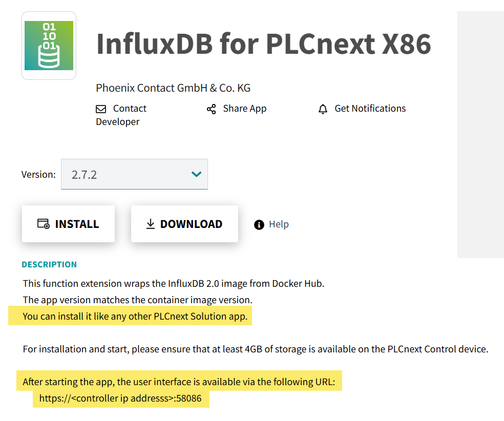504x421 pixels.
Task: Click the InfluxDB app logo thumbnail
Action: (x=49, y=46)
